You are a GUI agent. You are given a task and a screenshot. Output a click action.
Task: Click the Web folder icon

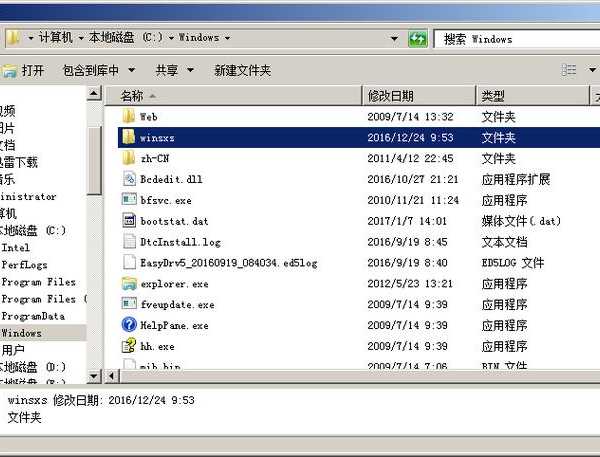(x=129, y=116)
